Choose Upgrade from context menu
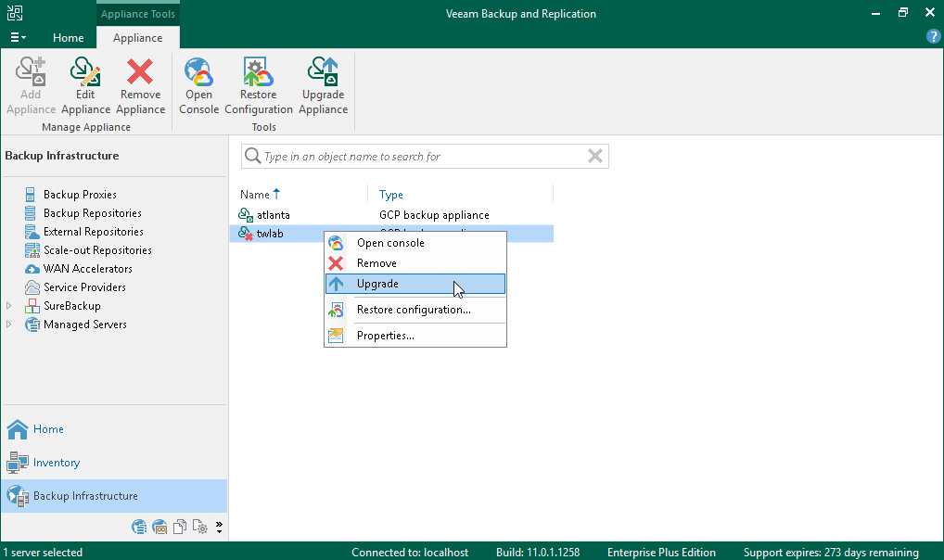The image size is (944, 560). tap(415, 284)
